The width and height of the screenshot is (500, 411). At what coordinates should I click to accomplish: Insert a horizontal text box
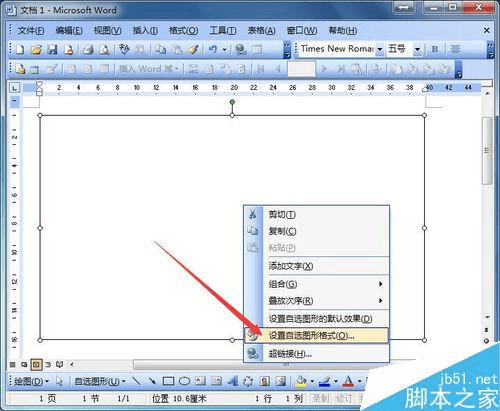click(200, 381)
